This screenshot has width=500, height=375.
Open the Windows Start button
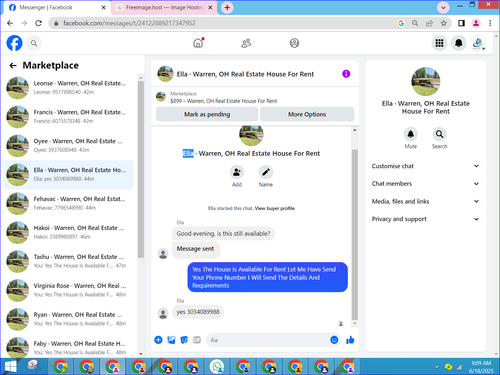[10, 367]
